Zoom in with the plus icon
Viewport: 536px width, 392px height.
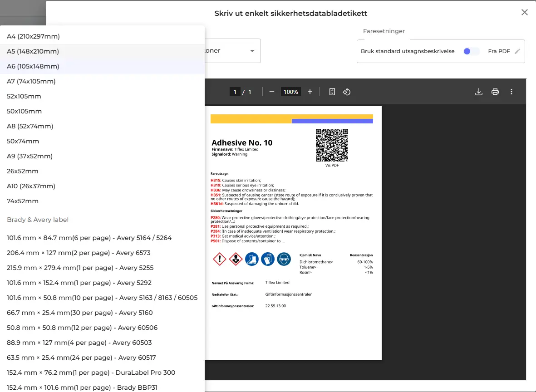310,92
